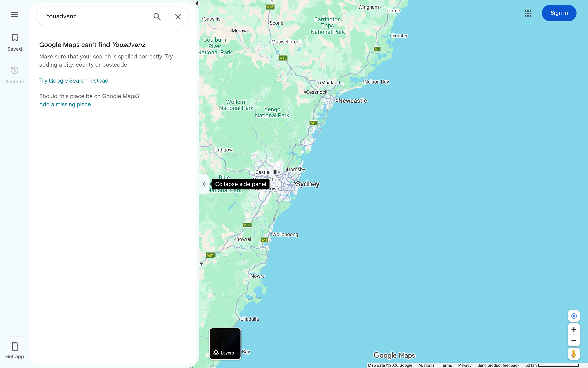Toggle the 50 km scale units

[x=552, y=365]
